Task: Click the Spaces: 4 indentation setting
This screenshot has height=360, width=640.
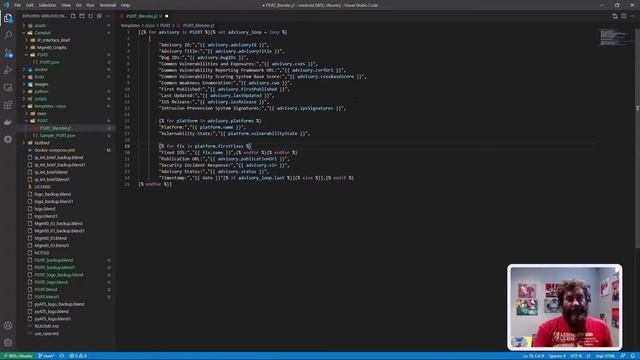Action: (557, 356)
